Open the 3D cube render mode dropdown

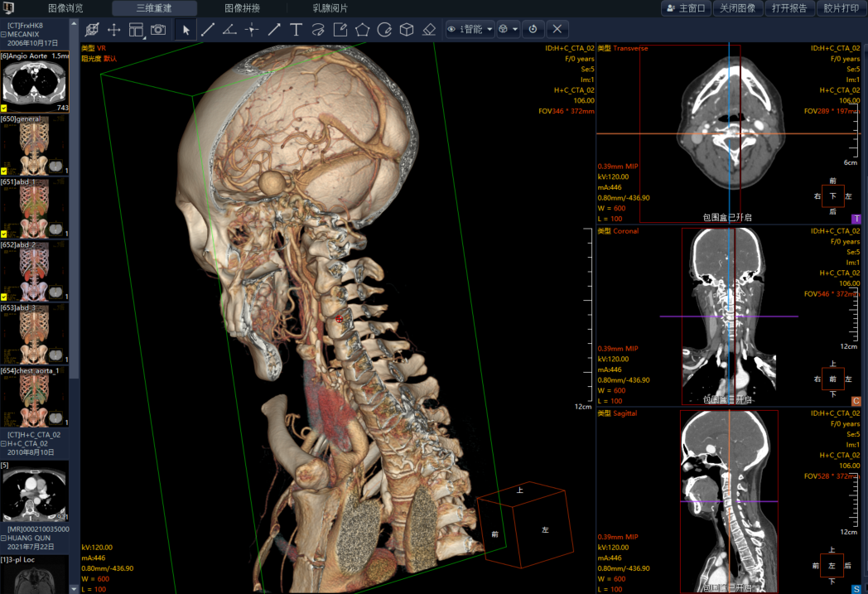508,30
